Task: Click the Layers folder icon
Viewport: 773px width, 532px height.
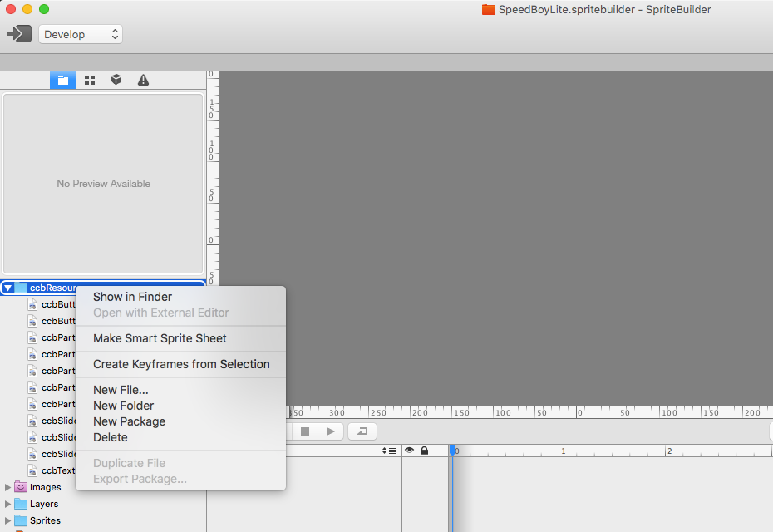Action: pos(21,504)
